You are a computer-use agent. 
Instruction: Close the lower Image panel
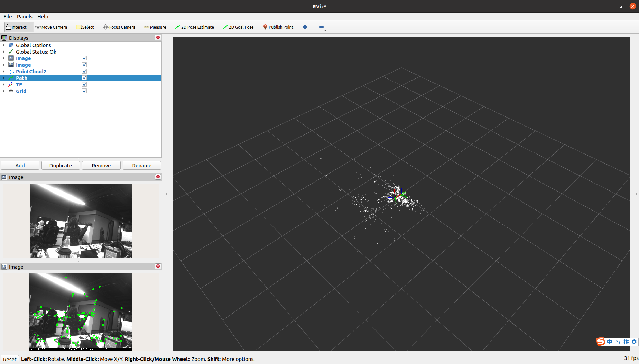pos(158,266)
